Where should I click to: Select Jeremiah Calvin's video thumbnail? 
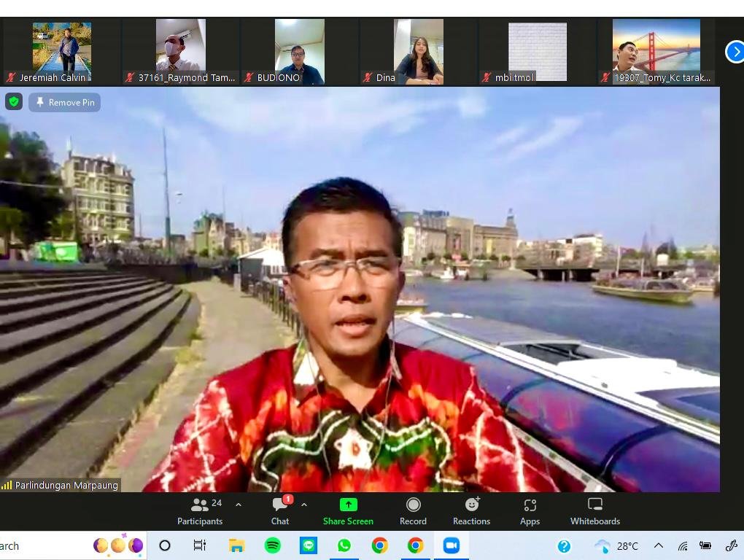(62, 51)
